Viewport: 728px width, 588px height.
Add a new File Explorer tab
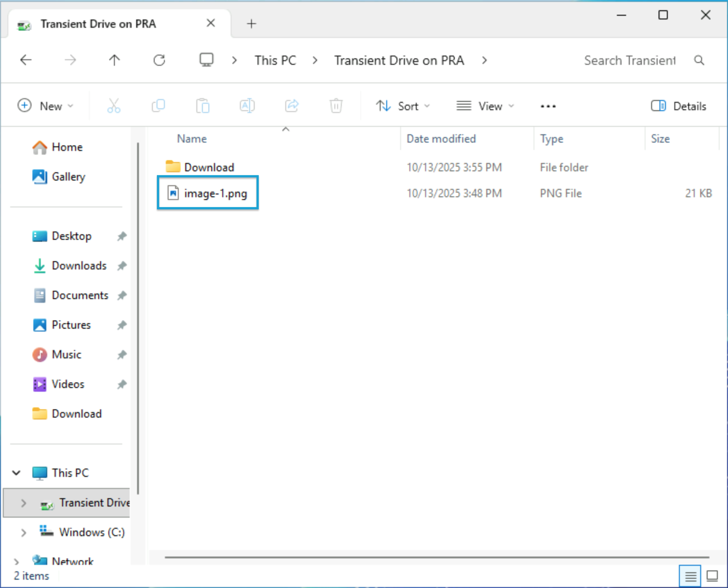tap(251, 24)
